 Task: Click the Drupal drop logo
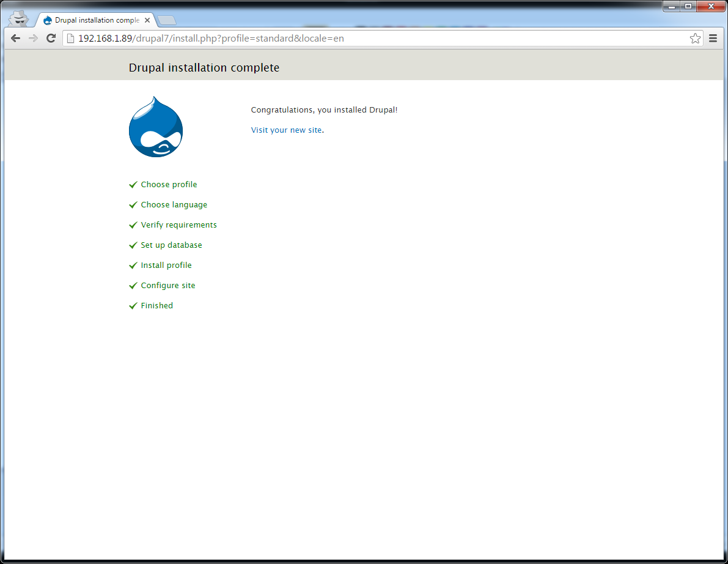(155, 127)
